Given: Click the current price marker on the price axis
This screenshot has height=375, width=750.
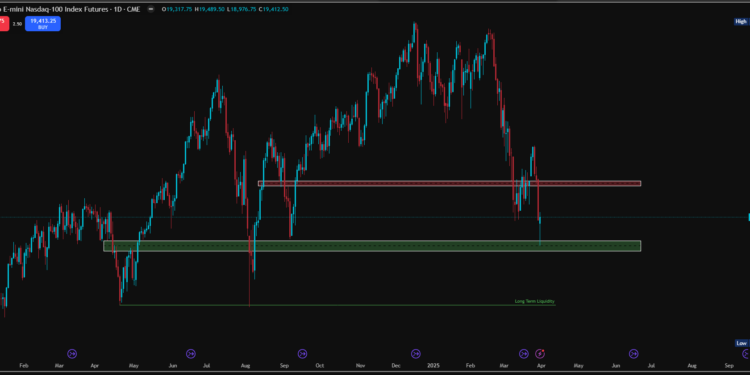Looking at the screenshot, I should coord(749,217).
